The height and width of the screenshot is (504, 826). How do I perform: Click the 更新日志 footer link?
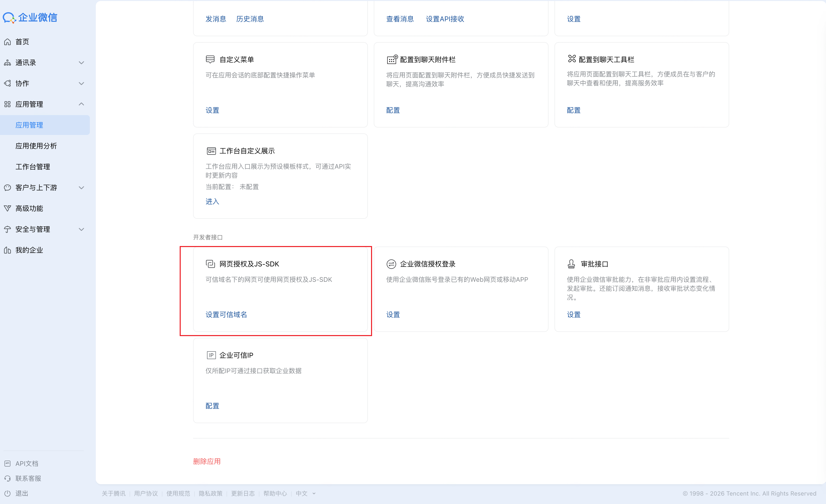click(243, 493)
